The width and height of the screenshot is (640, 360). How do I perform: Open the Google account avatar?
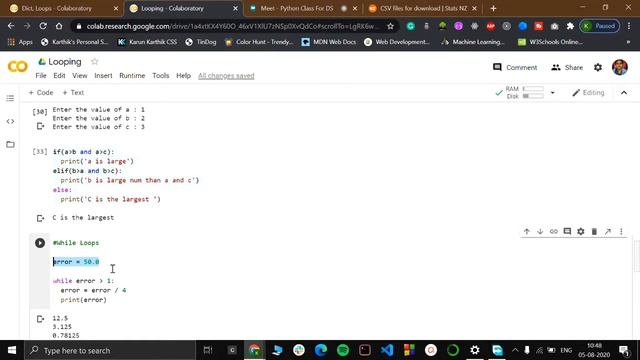[x=620, y=67]
